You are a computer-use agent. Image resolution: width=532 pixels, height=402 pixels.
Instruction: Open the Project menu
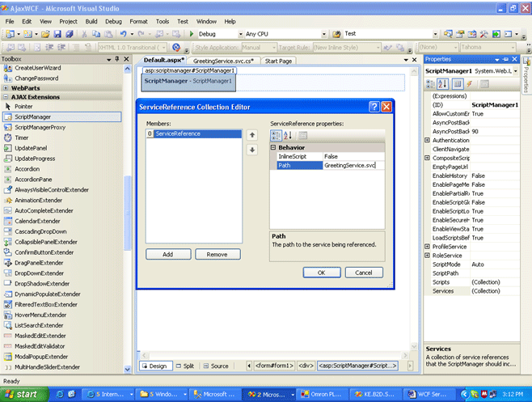pyautogui.click(x=68, y=21)
